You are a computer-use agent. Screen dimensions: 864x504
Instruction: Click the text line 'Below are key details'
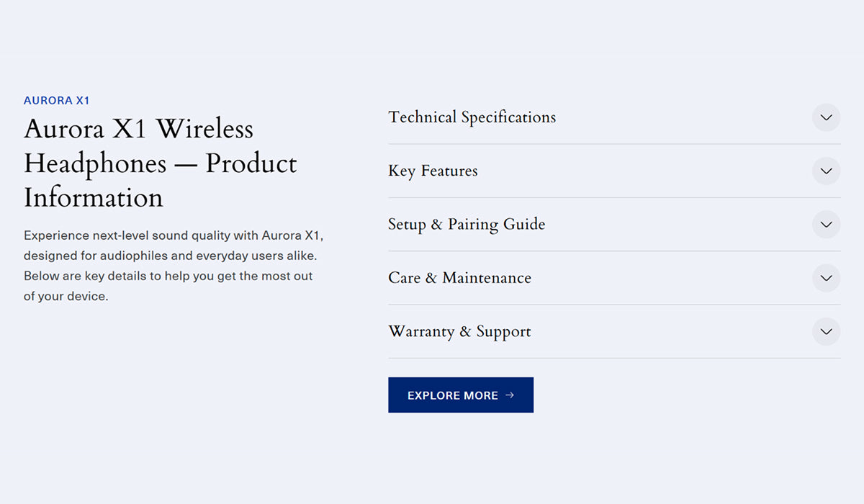[x=168, y=276]
